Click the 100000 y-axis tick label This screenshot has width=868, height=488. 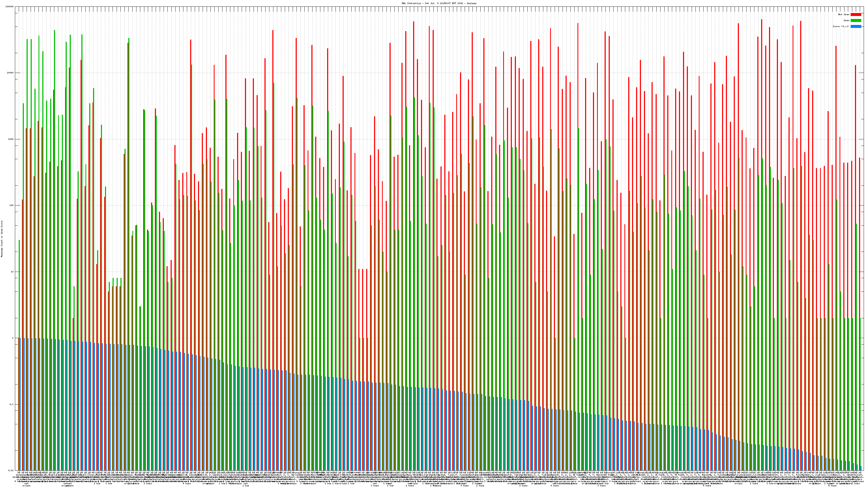click(x=10, y=7)
